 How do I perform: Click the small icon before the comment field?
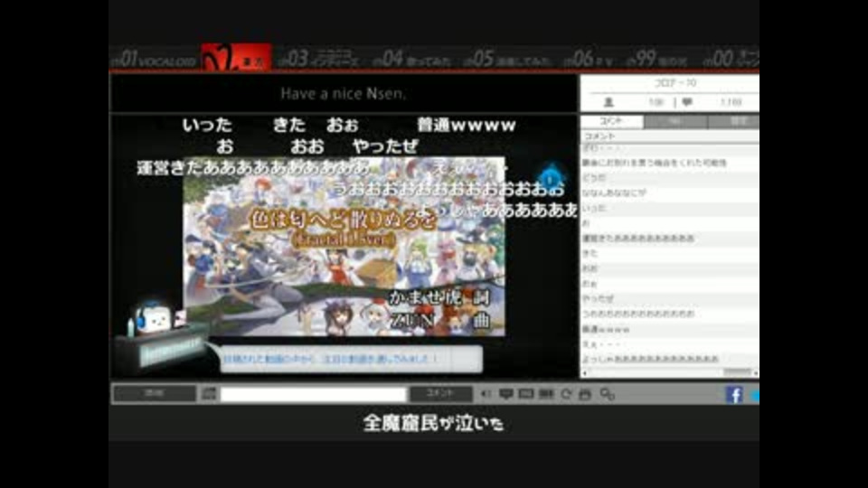209,393
